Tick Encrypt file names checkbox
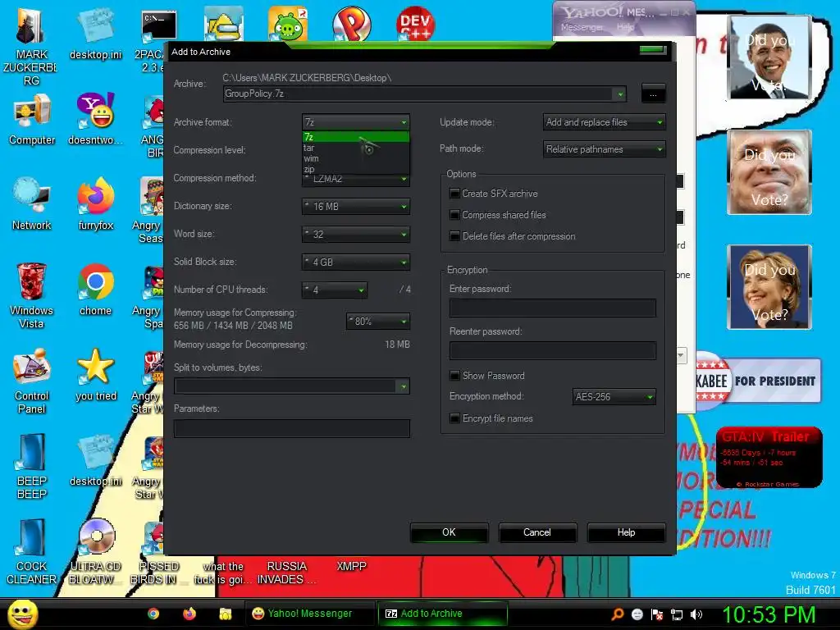 pyautogui.click(x=454, y=418)
